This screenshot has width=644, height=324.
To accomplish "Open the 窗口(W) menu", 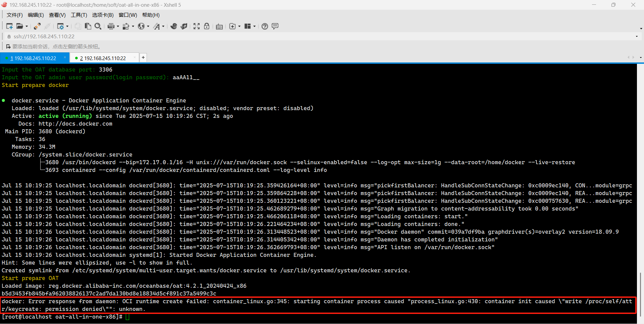I will click(128, 15).
